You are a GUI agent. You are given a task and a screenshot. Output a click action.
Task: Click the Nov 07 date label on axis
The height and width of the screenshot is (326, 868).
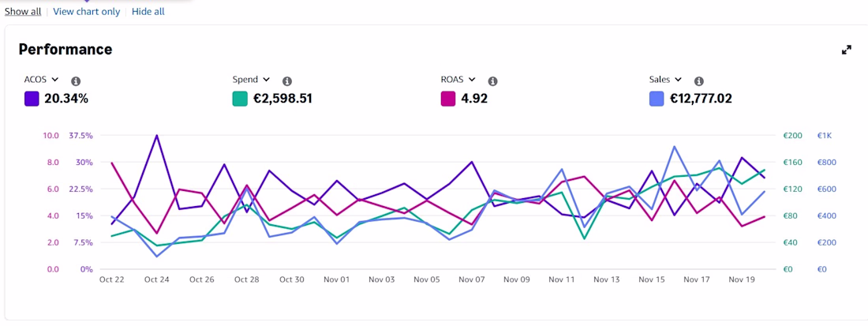472,279
